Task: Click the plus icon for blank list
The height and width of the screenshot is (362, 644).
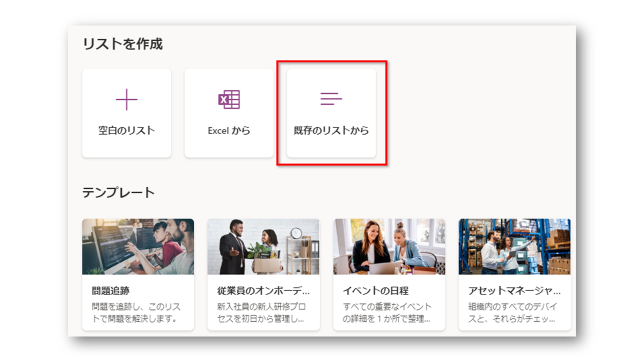Action: click(127, 99)
